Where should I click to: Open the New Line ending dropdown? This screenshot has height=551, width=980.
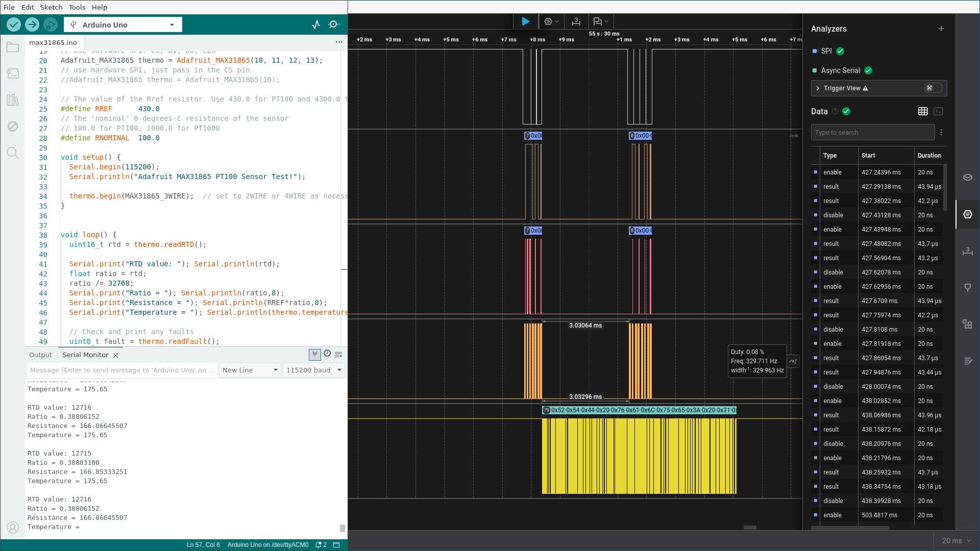click(x=250, y=370)
